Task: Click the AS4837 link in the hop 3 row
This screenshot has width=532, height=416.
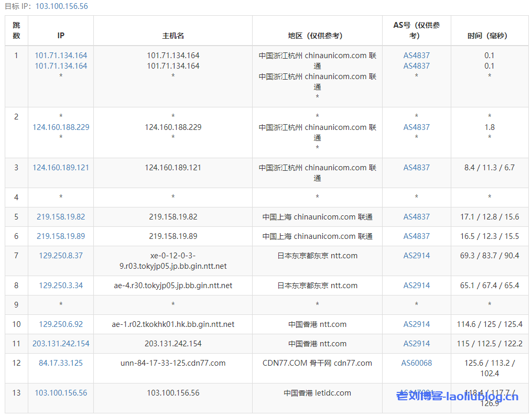Action: coord(416,168)
